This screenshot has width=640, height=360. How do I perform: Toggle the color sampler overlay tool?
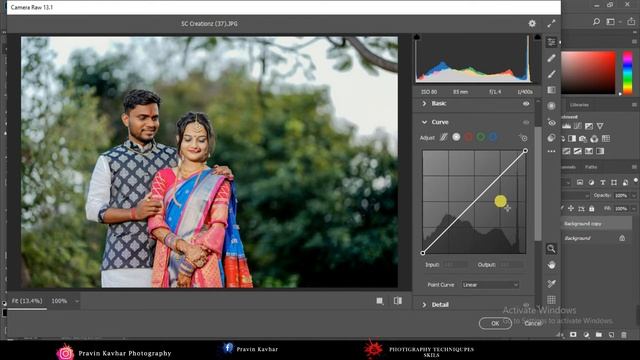[551, 283]
